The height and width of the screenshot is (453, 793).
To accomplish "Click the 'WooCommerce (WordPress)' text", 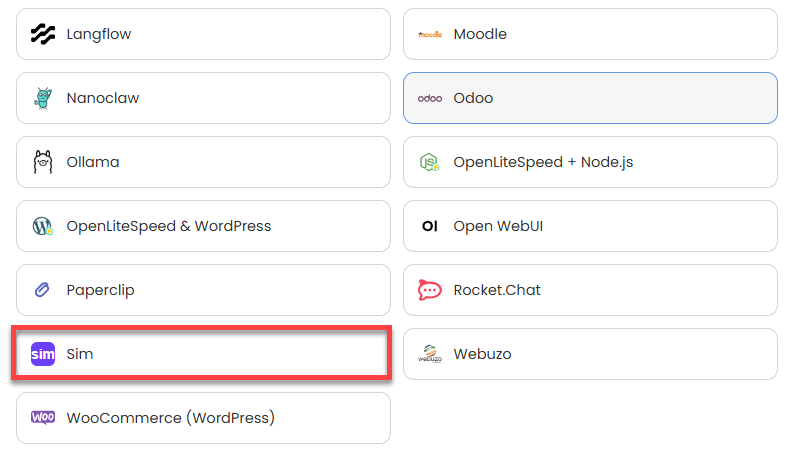I will (x=170, y=418).
